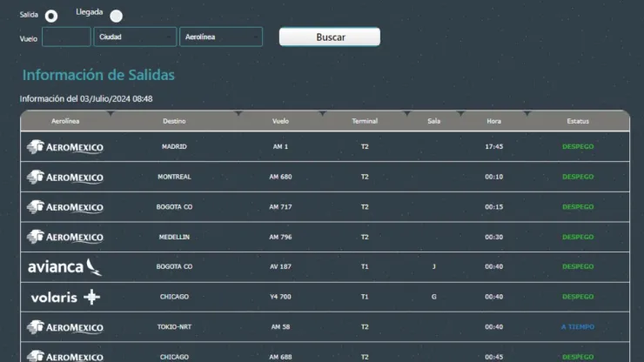
Task: Click flight number AM 680
Action: [280, 177]
